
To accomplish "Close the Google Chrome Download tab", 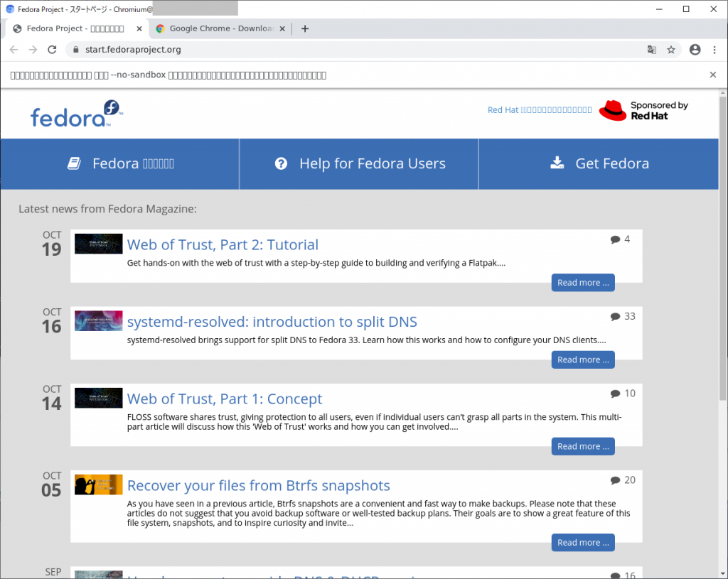I will click(x=282, y=28).
